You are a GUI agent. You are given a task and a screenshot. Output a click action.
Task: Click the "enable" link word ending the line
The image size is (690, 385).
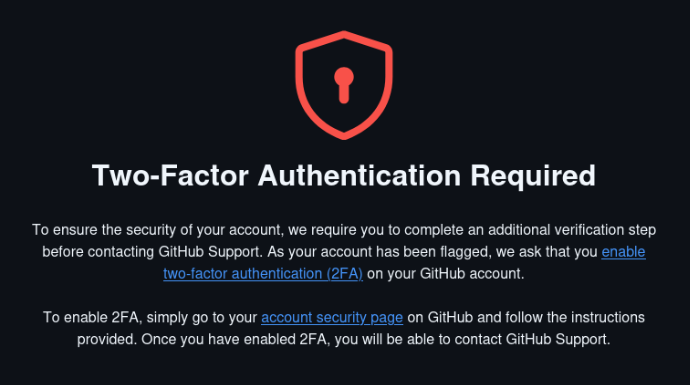[623, 252]
